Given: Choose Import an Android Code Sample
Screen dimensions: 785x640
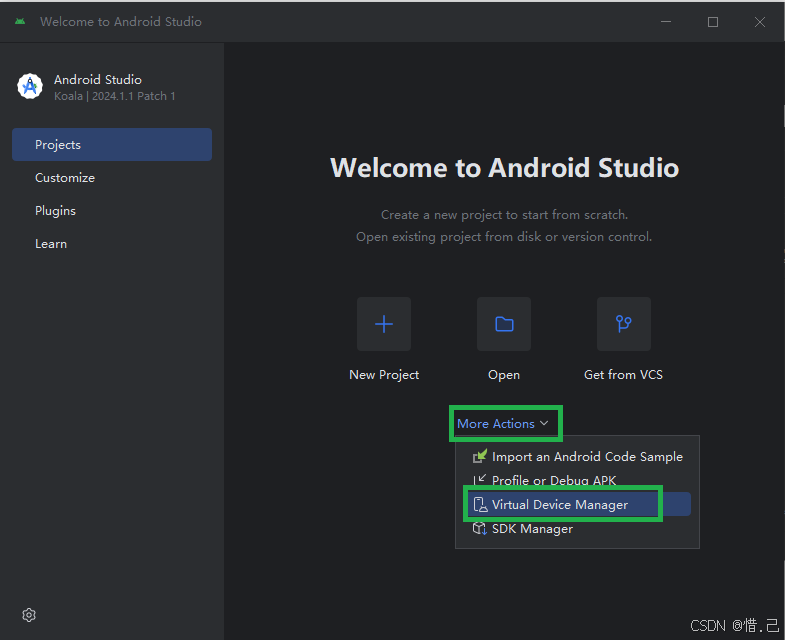Looking at the screenshot, I should click(x=577, y=457).
